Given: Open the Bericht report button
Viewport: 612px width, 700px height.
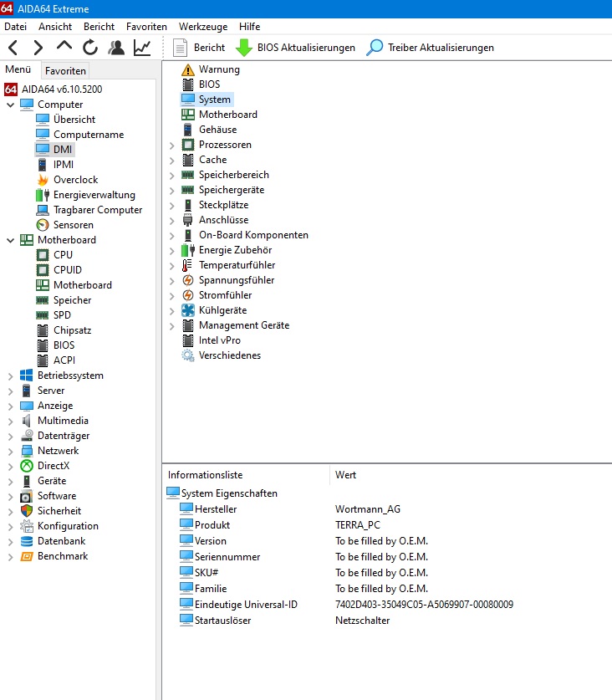Looking at the screenshot, I should [199, 48].
